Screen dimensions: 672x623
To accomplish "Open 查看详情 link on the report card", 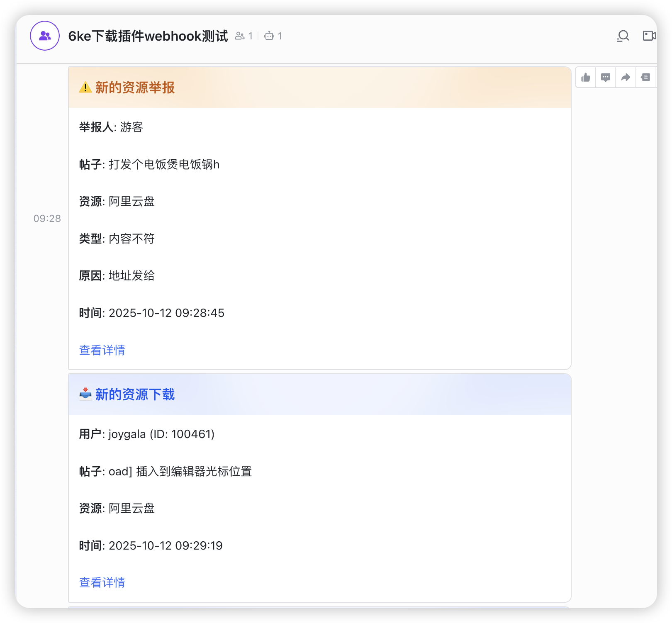I will click(102, 350).
